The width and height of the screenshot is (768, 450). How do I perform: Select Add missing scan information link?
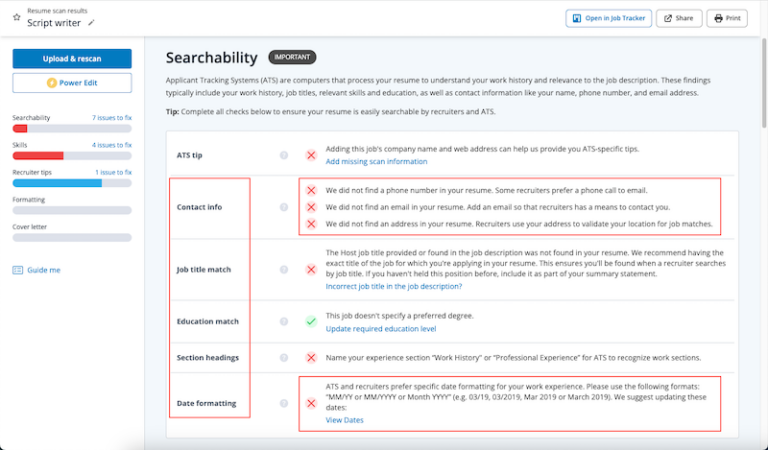click(376, 161)
